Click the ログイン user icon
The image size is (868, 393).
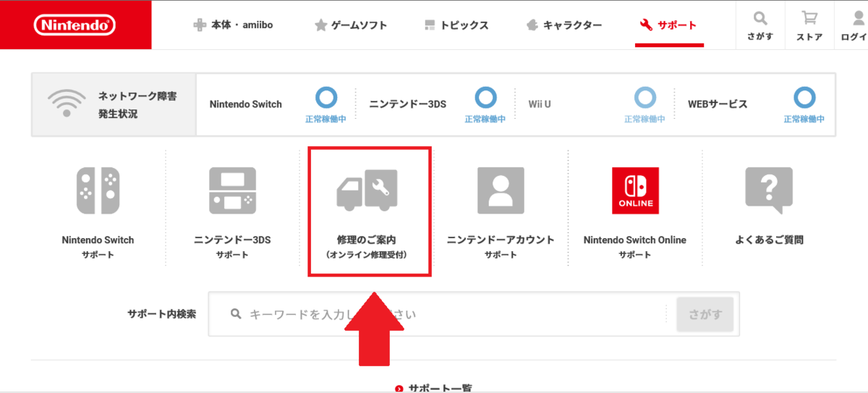coord(857,17)
